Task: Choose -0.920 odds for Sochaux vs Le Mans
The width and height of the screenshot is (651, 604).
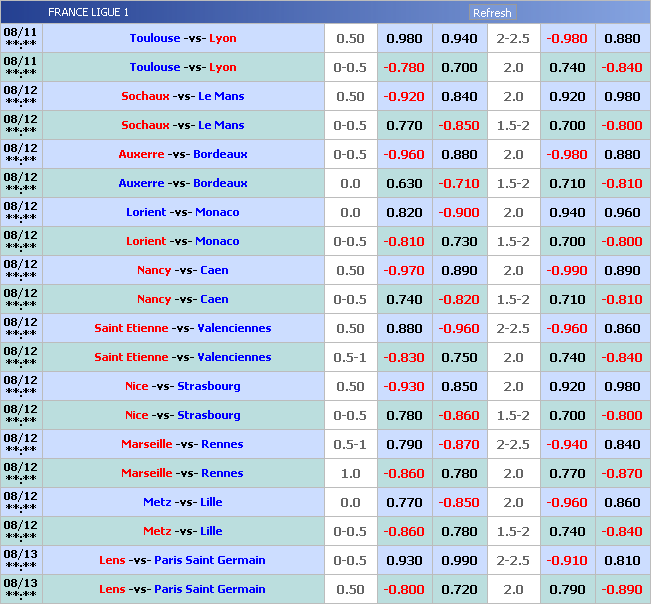Action: click(x=404, y=97)
